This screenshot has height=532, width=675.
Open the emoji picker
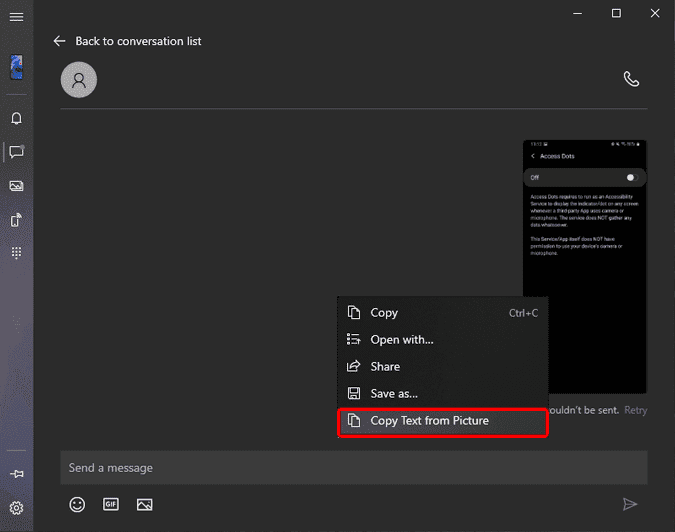tap(77, 505)
